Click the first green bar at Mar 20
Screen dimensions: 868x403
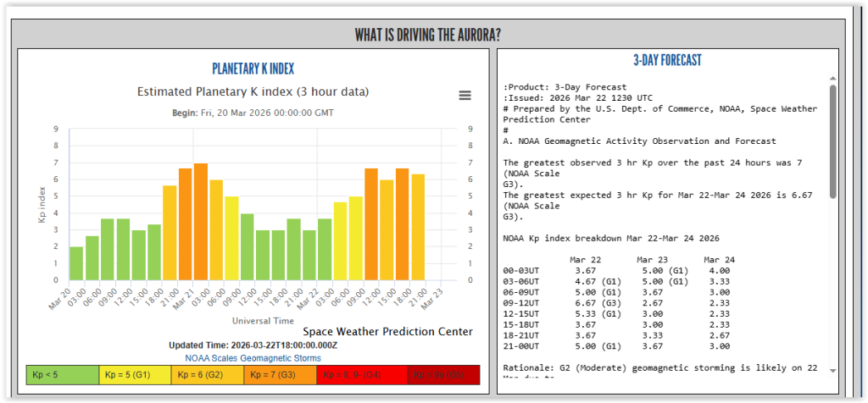[x=76, y=263]
